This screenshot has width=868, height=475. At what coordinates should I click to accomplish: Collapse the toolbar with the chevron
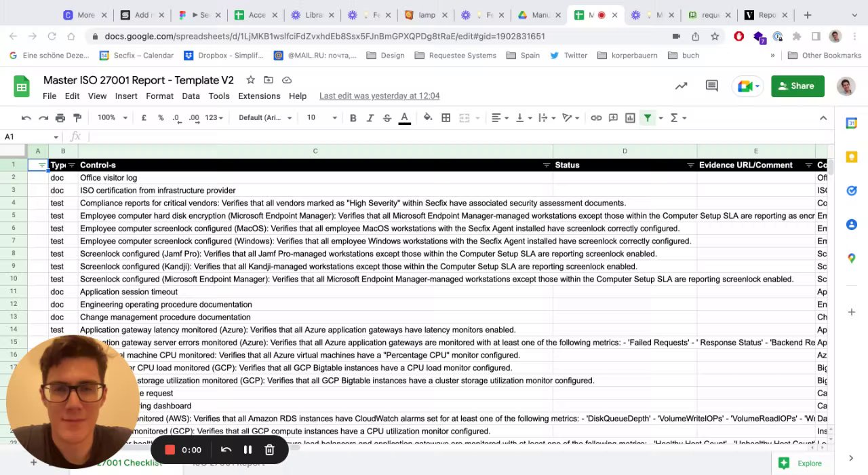coord(823,118)
